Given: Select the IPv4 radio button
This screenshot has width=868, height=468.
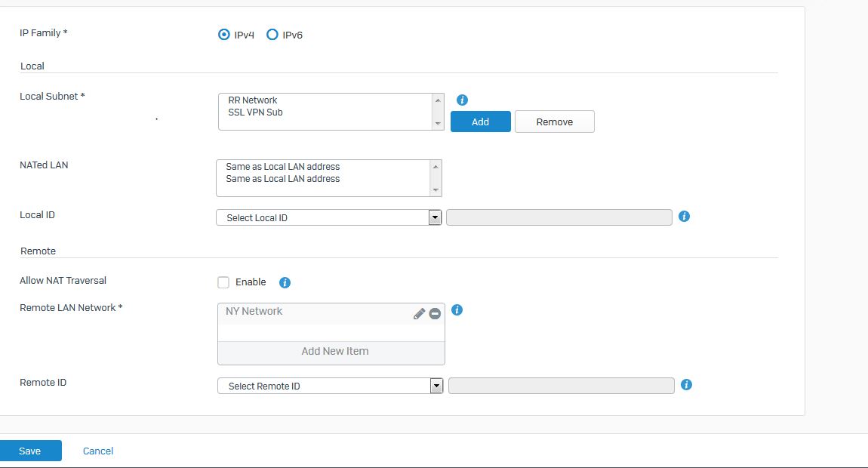Looking at the screenshot, I should coord(223,34).
